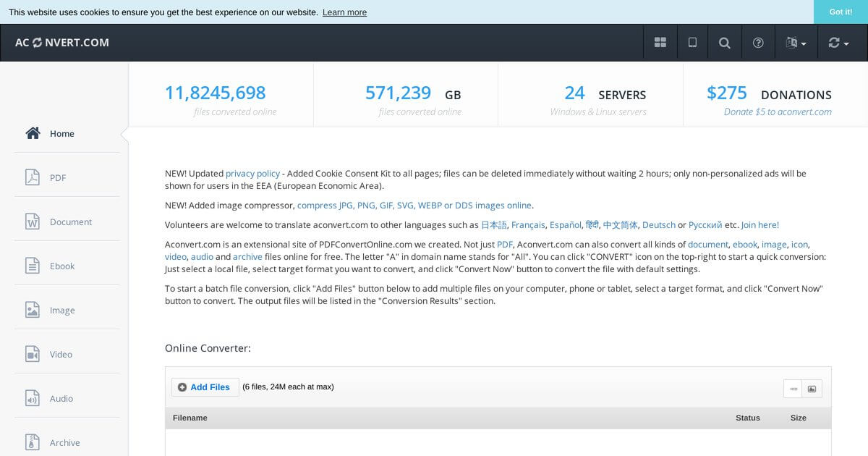This screenshot has width=868, height=456.
Task: Click the Filename column header
Action: (190, 418)
